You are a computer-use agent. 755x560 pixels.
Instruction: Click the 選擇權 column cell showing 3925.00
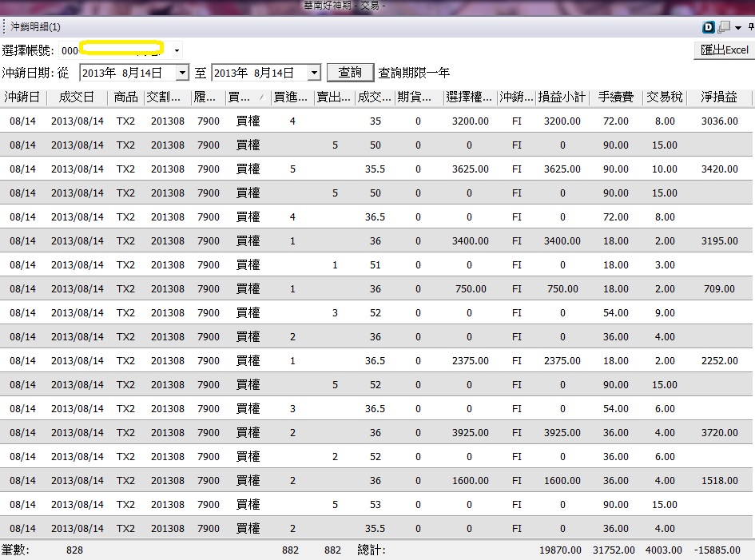click(x=471, y=432)
